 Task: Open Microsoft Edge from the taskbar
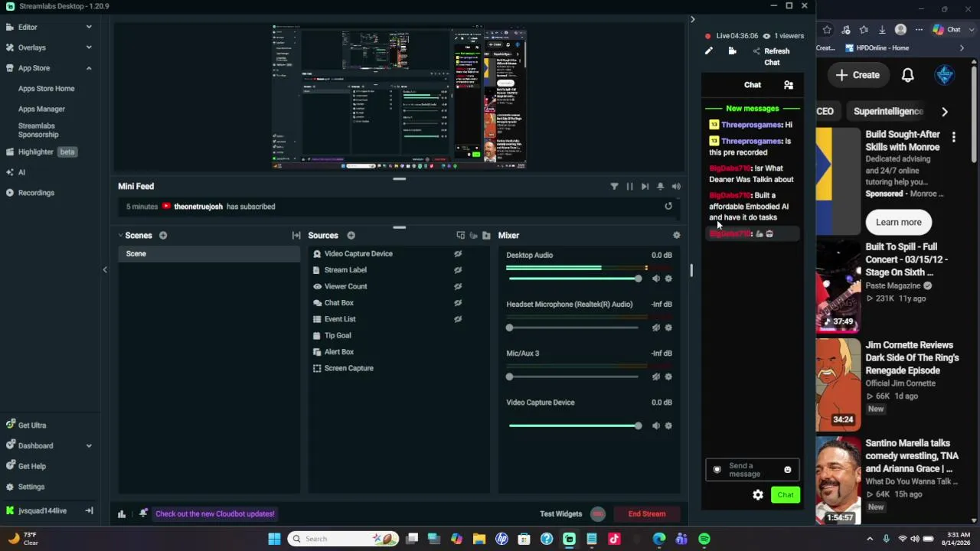click(x=659, y=539)
